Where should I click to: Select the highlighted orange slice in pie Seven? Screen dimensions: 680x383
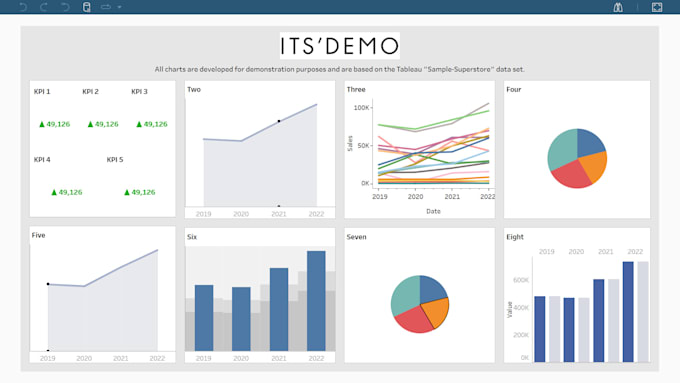(x=437, y=312)
